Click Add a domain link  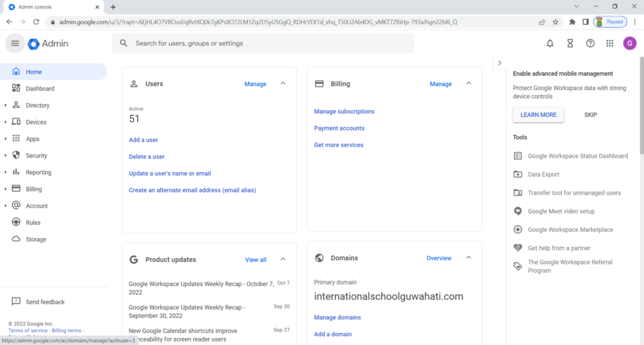pyautogui.click(x=333, y=334)
